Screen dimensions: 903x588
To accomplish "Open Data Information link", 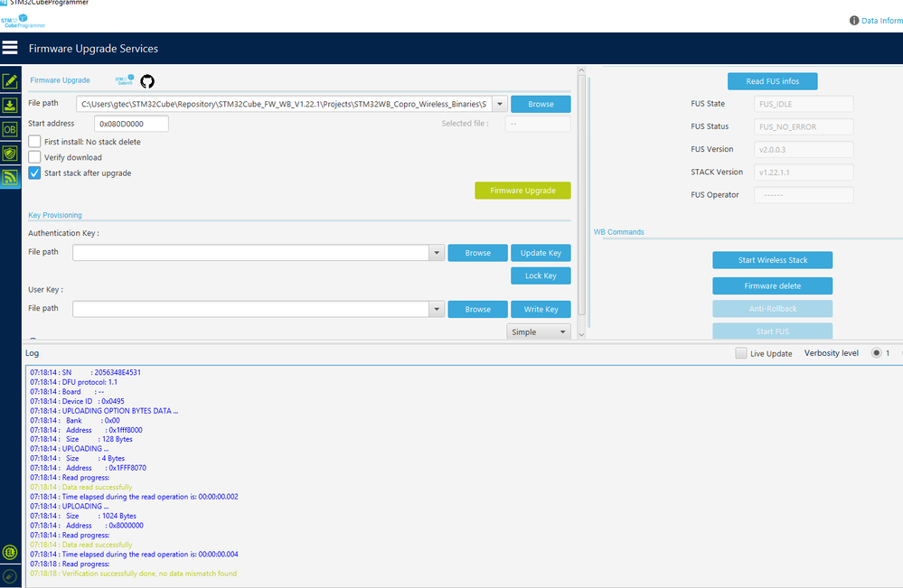I will coord(881,20).
